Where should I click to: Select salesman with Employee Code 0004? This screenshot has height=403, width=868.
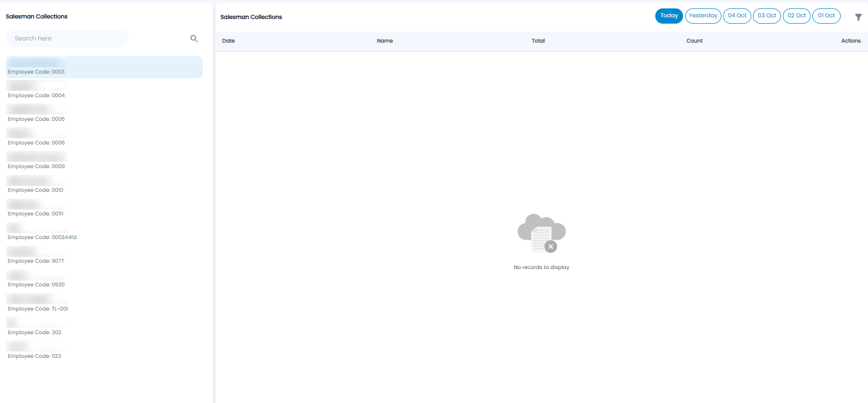104,90
